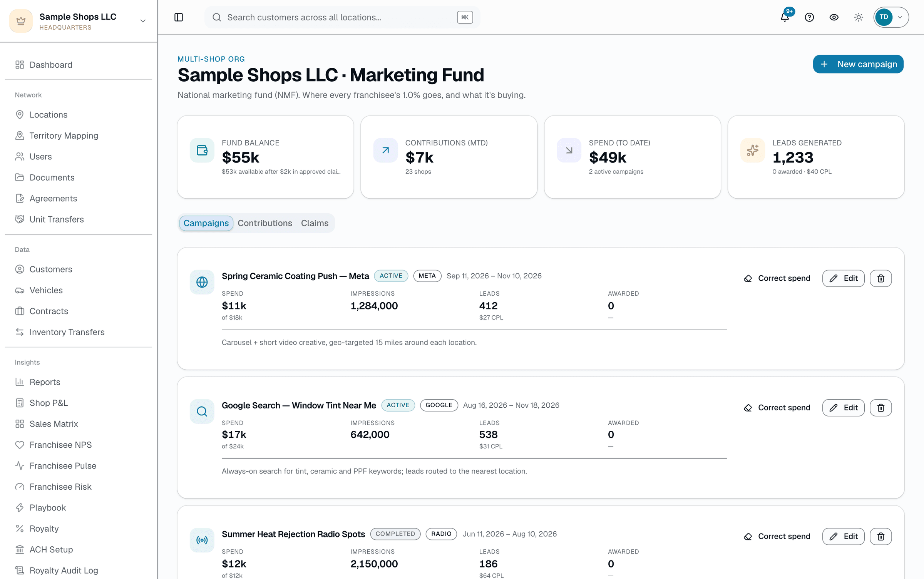
Task: Go to Inventory Transfers
Action: (79, 332)
